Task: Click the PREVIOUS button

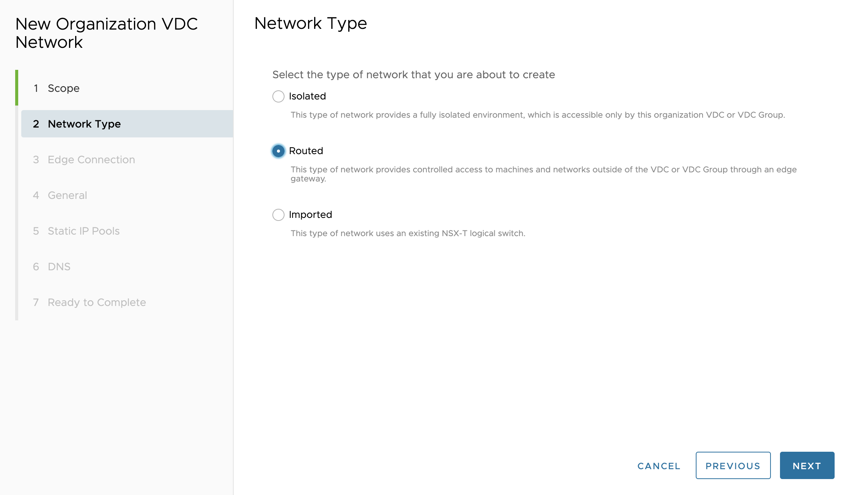Action: click(733, 466)
